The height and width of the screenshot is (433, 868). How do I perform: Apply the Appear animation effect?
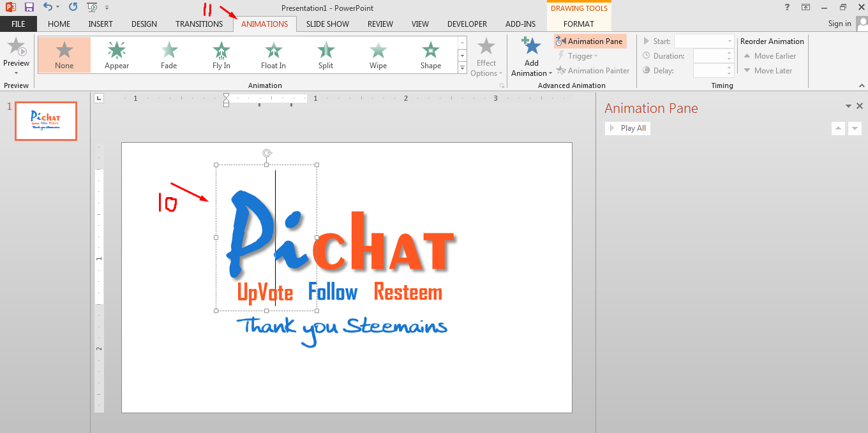tap(117, 54)
